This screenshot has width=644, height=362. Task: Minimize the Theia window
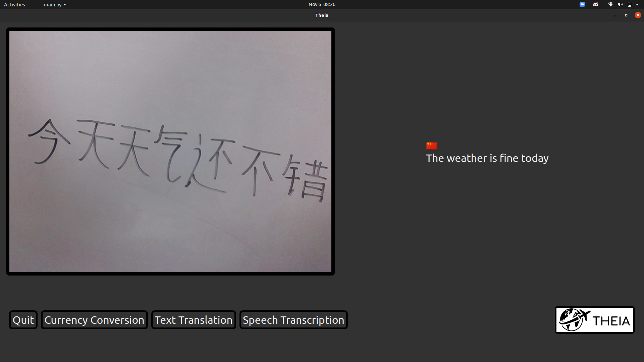[615, 15]
